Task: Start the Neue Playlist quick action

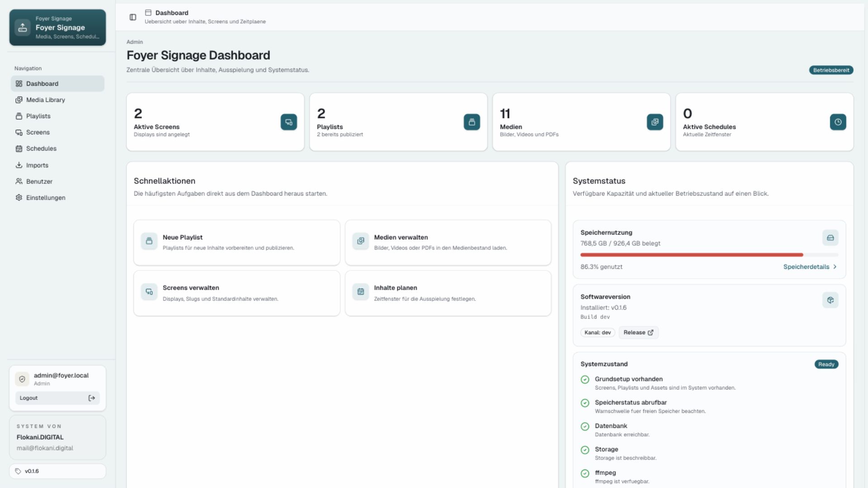Action: click(236, 243)
